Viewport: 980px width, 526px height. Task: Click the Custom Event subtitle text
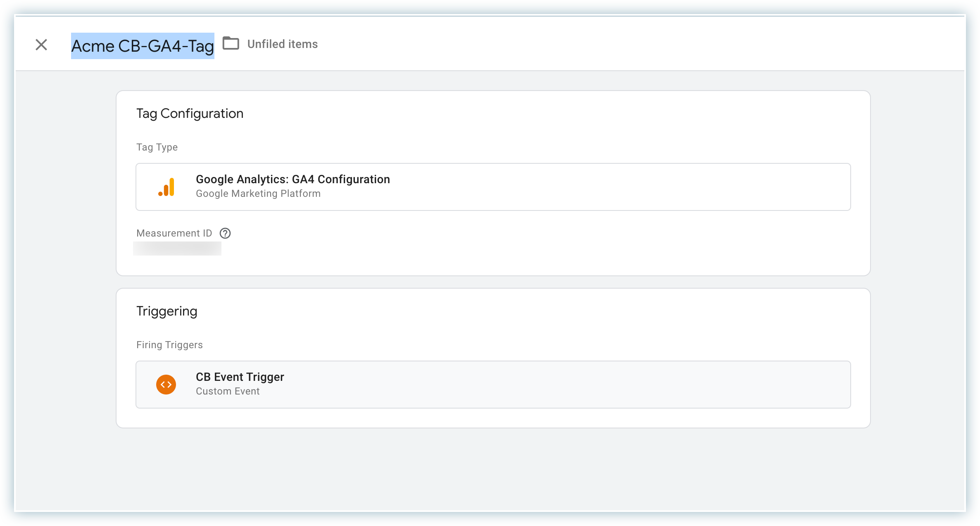coord(228,391)
